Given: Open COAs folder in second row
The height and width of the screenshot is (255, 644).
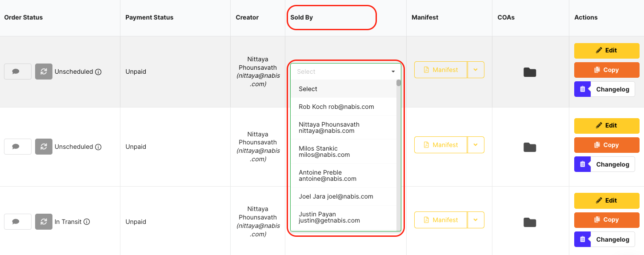Looking at the screenshot, I should [x=530, y=147].
